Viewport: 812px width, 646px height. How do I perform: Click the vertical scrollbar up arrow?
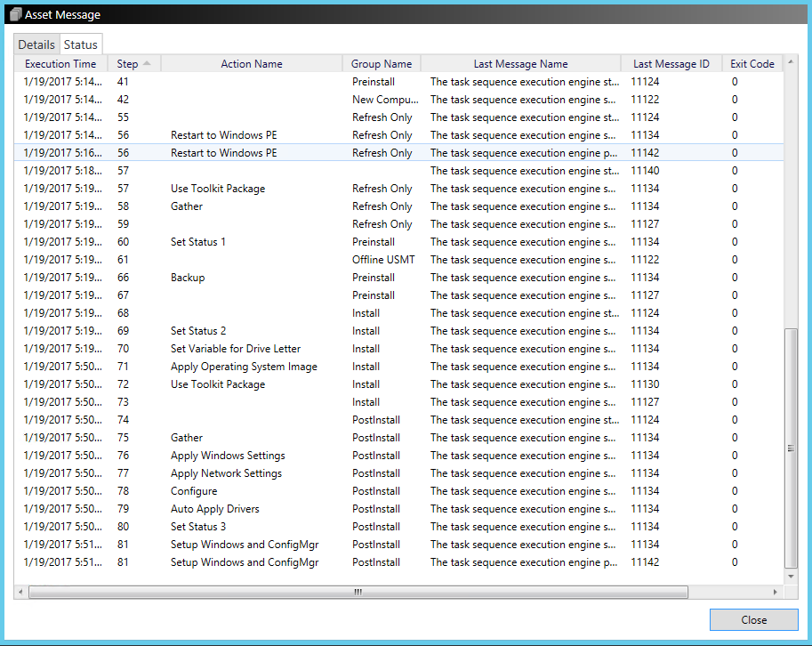792,64
